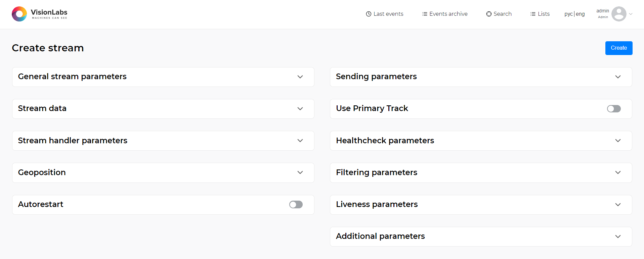Click the list icon beside Lists
This screenshot has width=644, height=259.
tap(533, 14)
